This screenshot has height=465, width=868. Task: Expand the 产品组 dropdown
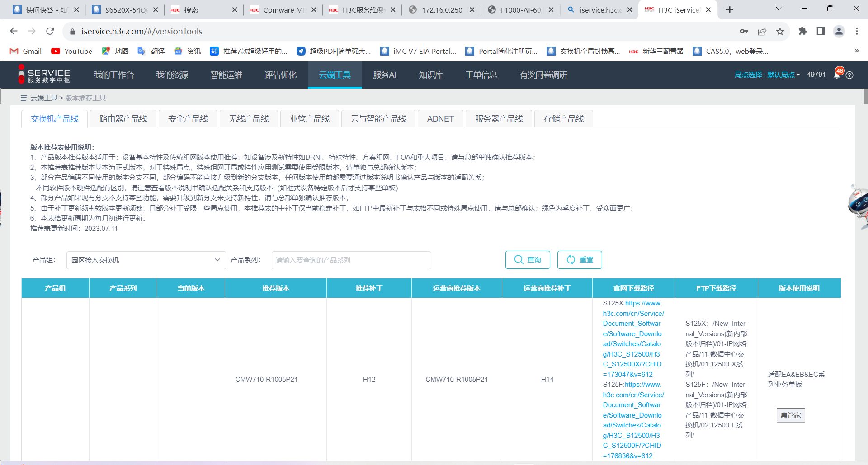point(146,260)
